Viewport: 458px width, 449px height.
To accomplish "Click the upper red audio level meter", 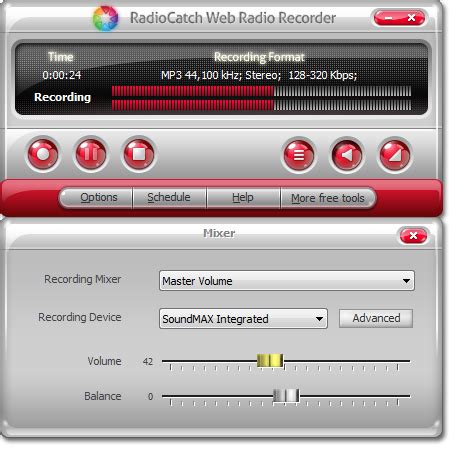I will (261, 91).
